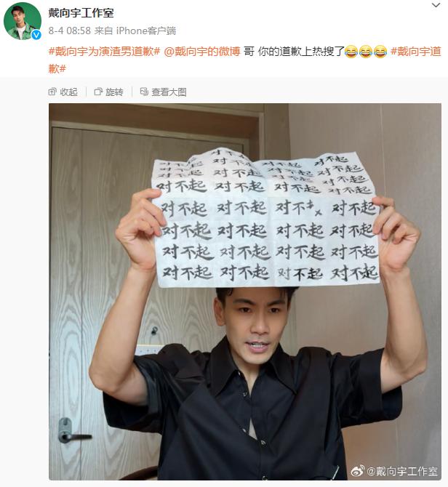Click the first laughing-crying emoji
Image resolution: width=448 pixels, height=487 pixels.
[351, 52]
